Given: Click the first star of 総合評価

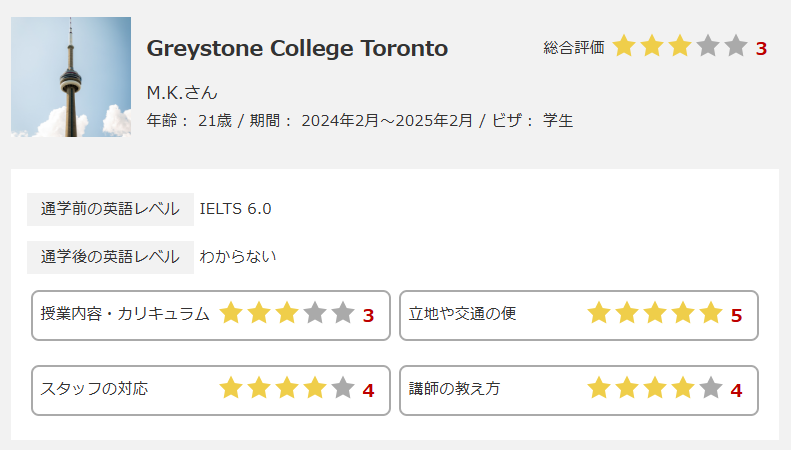Looking at the screenshot, I should pyautogui.click(x=624, y=45).
